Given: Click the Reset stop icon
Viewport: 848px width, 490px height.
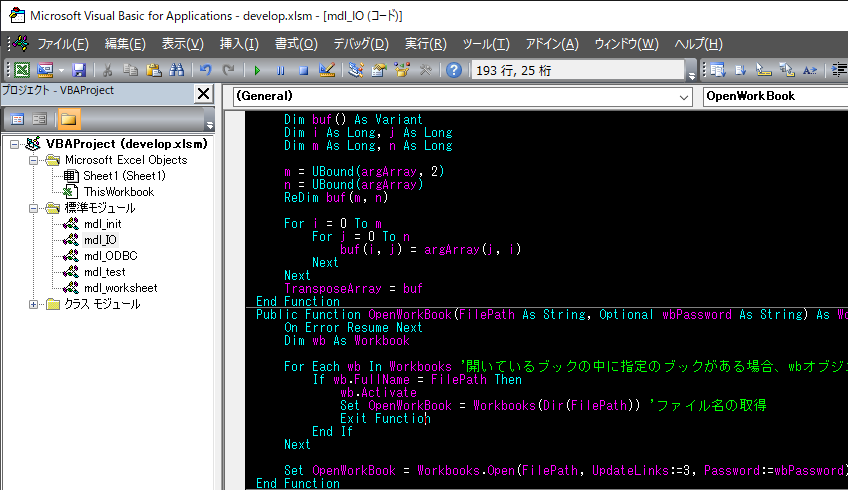Looking at the screenshot, I should click(303, 70).
